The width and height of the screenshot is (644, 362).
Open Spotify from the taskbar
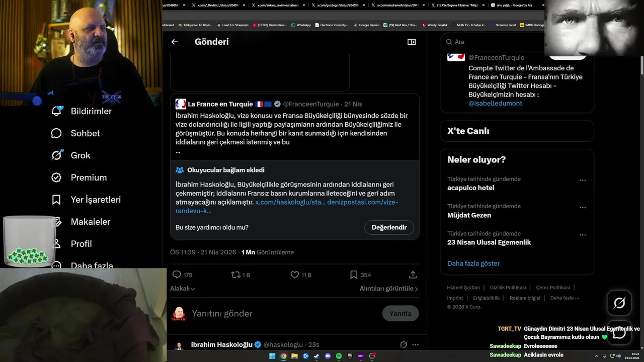[339, 356]
